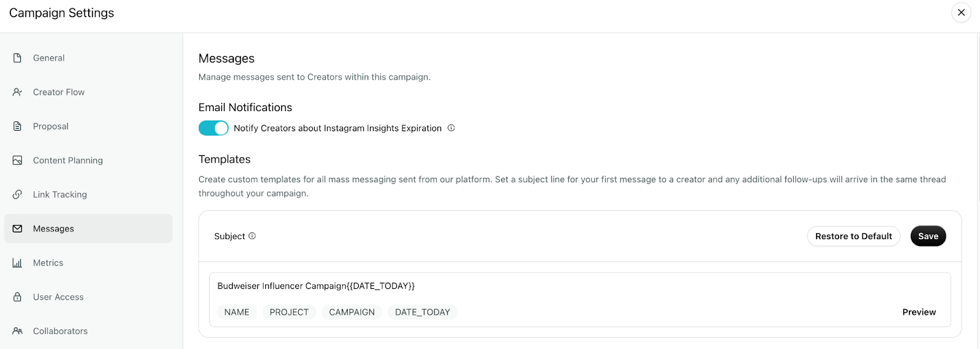The height and width of the screenshot is (349, 980).
Task: Open the Messages settings section
Action: point(88,228)
